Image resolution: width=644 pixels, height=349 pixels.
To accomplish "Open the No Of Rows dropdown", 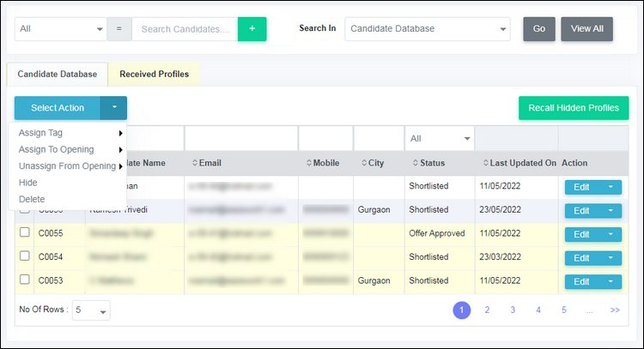I will pos(91,310).
